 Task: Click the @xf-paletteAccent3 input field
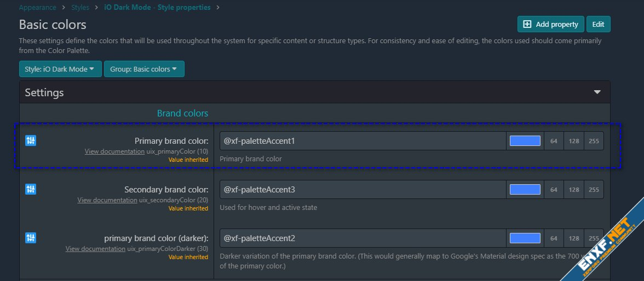pyautogui.click(x=363, y=190)
